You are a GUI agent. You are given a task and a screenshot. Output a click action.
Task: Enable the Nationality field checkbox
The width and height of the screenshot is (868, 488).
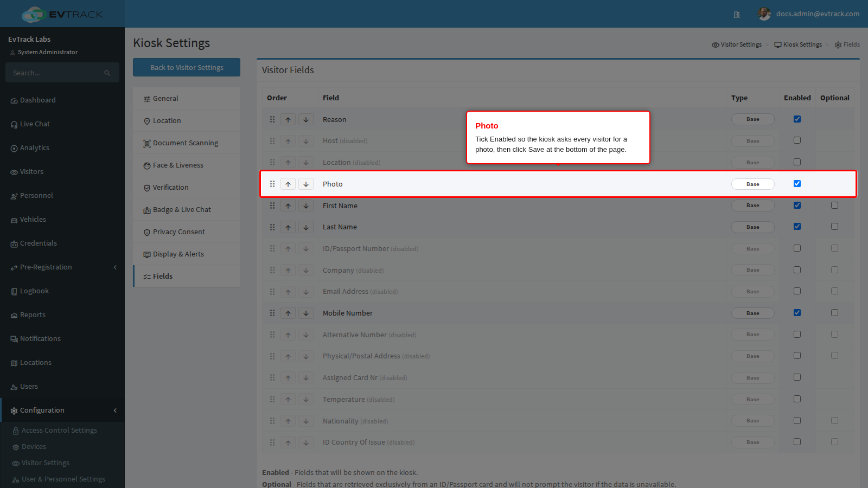point(797,420)
